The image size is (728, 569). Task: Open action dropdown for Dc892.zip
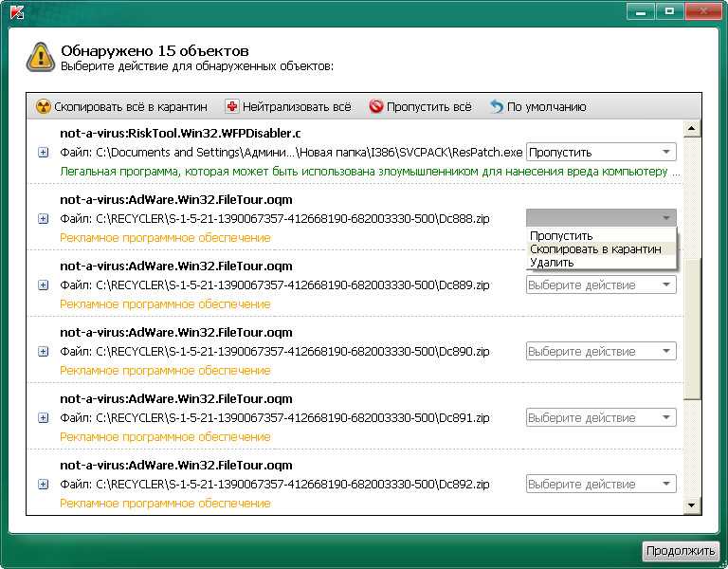601,484
